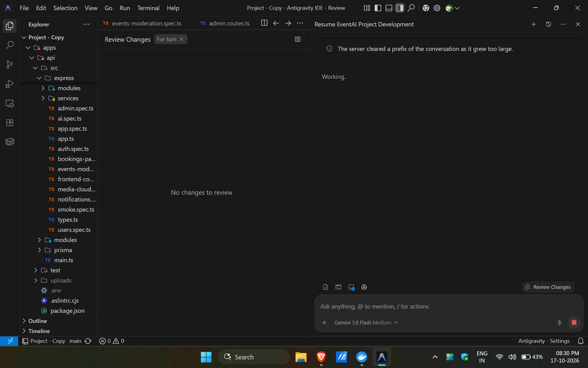Screen dimensions: 588x368
Task: Stop the running agent with red square
Action: coord(574,323)
